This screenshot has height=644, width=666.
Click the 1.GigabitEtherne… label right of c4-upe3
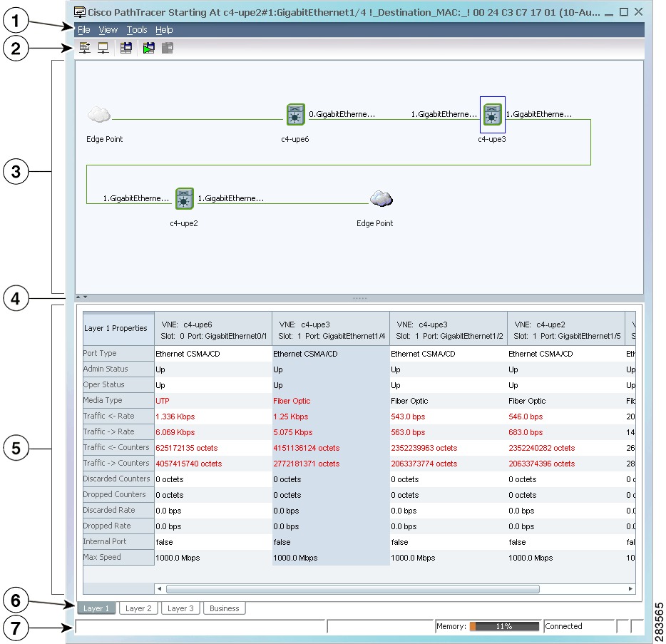tap(539, 114)
